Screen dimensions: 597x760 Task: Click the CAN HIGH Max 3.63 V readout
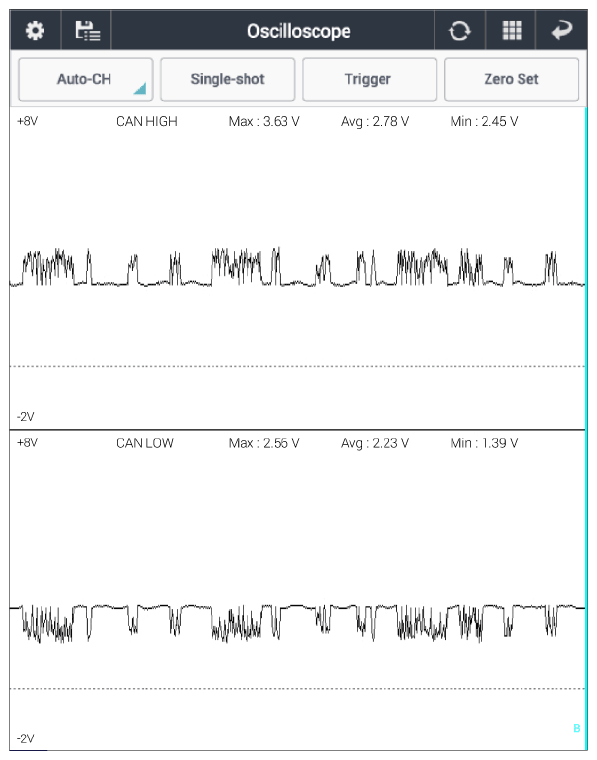click(264, 121)
